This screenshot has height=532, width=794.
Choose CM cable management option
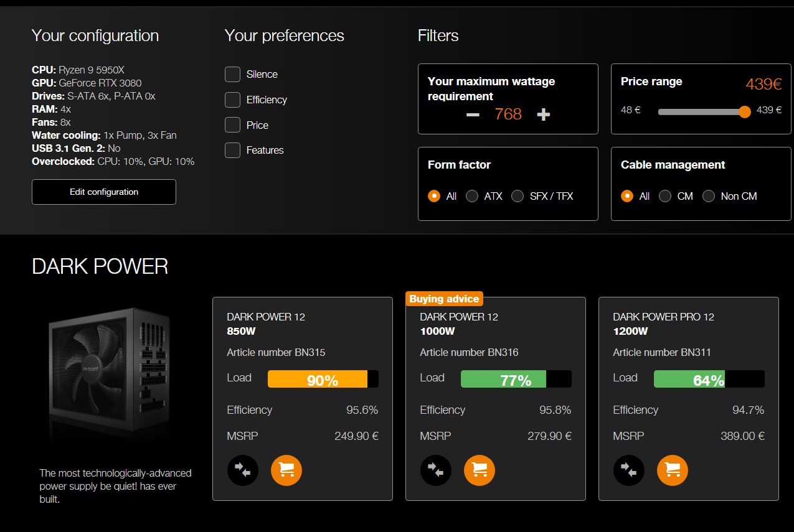pos(665,196)
